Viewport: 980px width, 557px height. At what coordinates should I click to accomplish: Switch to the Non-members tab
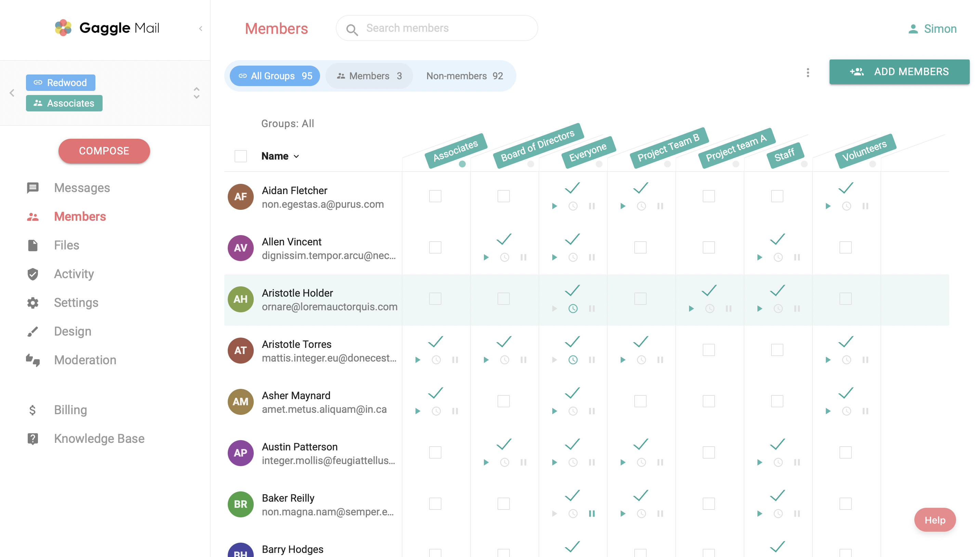464,76
